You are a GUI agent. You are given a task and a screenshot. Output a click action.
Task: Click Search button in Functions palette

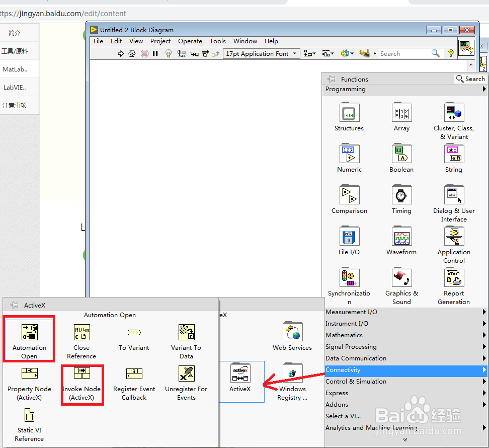470,79
